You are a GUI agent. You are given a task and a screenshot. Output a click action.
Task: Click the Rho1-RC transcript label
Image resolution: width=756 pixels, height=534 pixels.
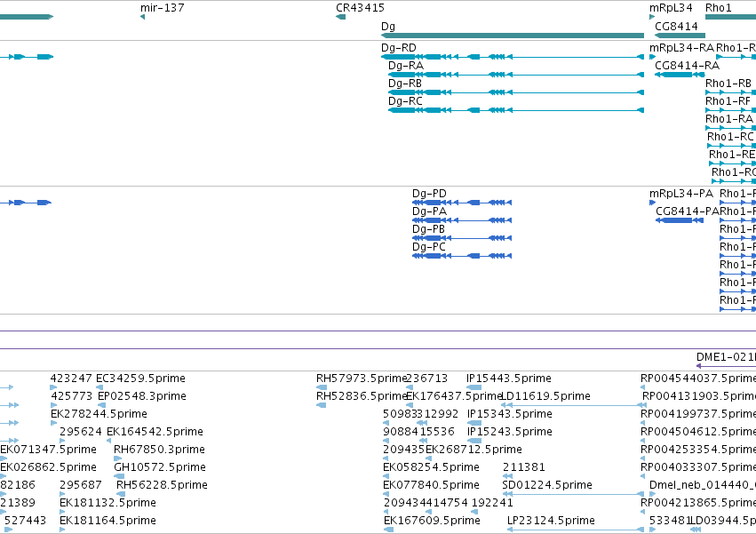730,137
